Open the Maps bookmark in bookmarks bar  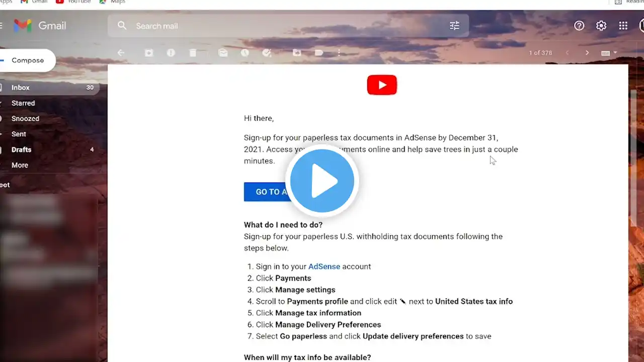click(112, 2)
